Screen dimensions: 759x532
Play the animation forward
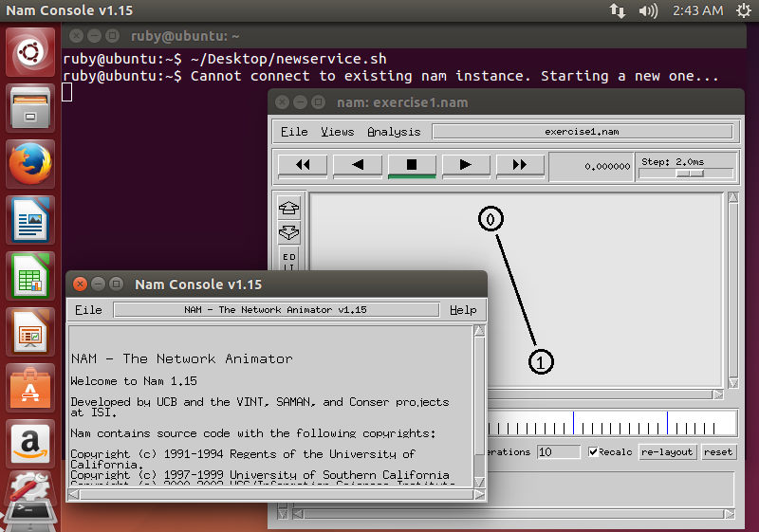(x=466, y=165)
